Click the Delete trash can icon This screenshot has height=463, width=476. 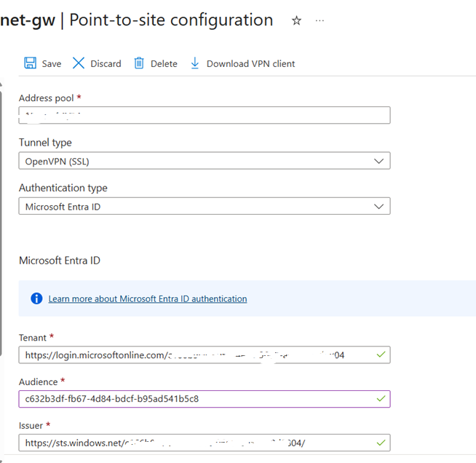(x=139, y=63)
